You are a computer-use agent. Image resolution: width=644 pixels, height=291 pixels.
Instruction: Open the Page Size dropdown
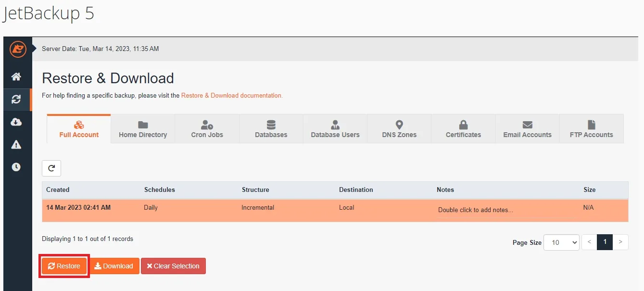561,242
